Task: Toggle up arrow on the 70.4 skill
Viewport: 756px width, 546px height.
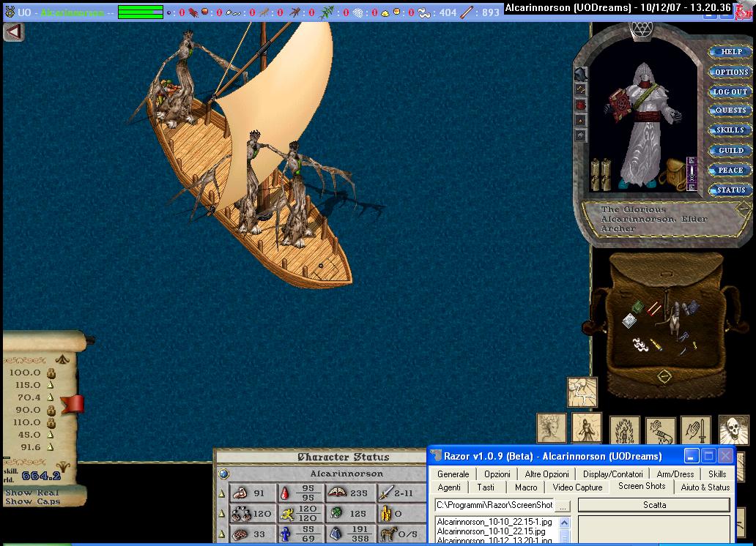Action: pos(50,397)
